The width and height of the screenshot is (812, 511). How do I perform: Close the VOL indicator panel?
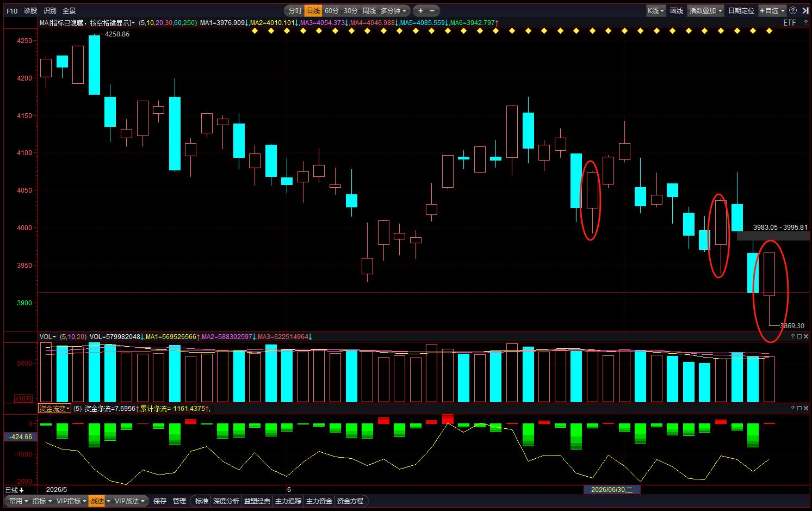(806, 337)
